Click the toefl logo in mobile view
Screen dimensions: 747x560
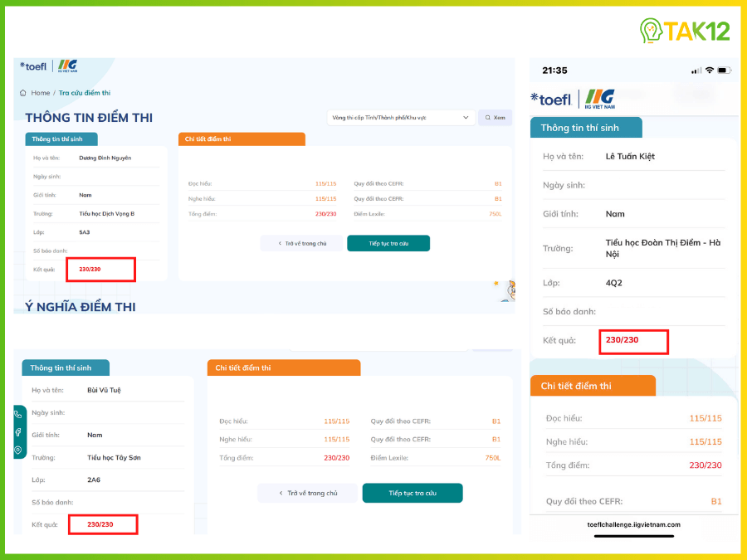pyautogui.click(x=551, y=99)
